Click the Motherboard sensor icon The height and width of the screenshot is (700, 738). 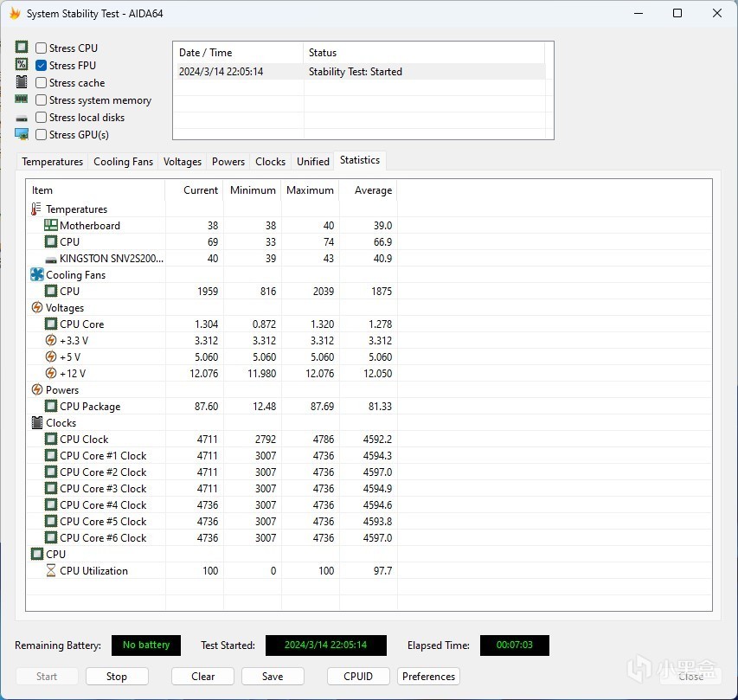point(50,226)
